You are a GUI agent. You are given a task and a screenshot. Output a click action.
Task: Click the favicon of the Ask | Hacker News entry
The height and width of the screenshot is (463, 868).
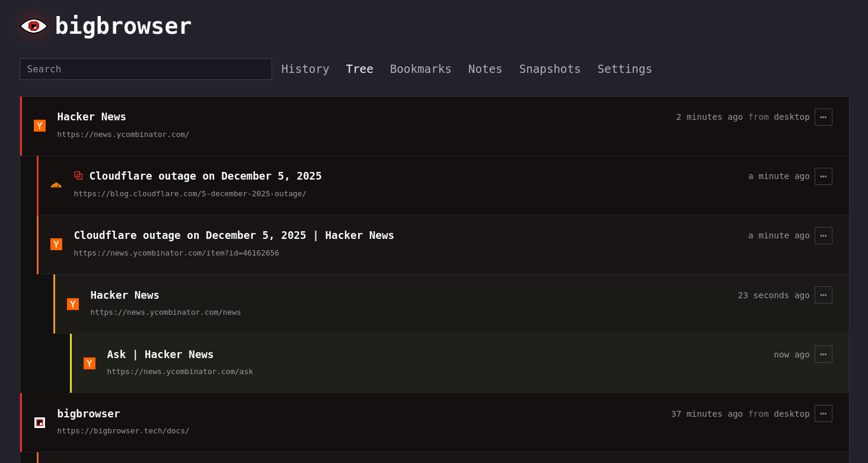[x=90, y=363]
